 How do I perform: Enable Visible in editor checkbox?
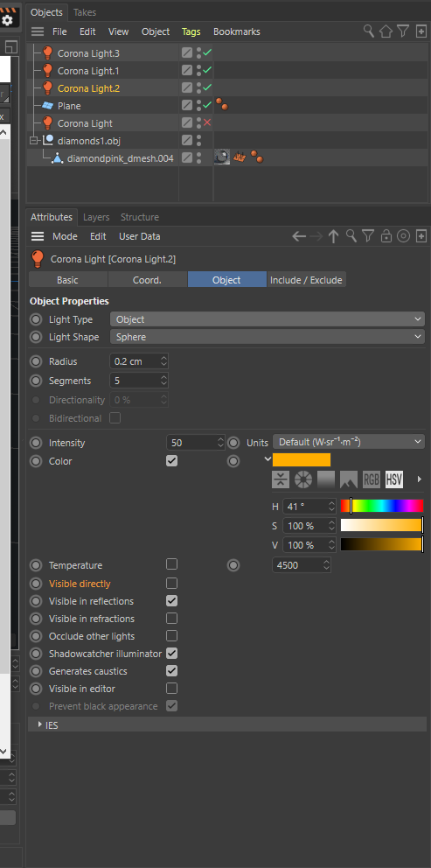(x=172, y=688)
